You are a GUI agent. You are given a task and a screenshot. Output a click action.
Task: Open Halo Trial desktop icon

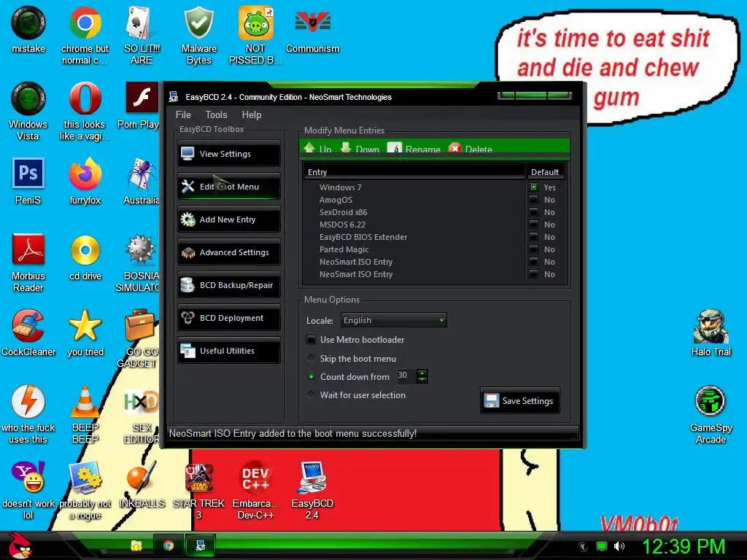(x=711, y=332)
